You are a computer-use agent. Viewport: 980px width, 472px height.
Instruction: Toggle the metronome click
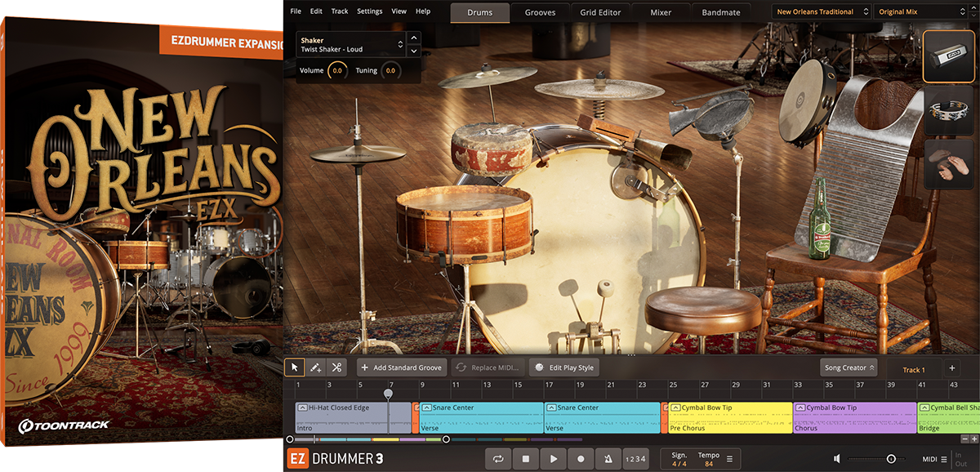pos(608,459)
